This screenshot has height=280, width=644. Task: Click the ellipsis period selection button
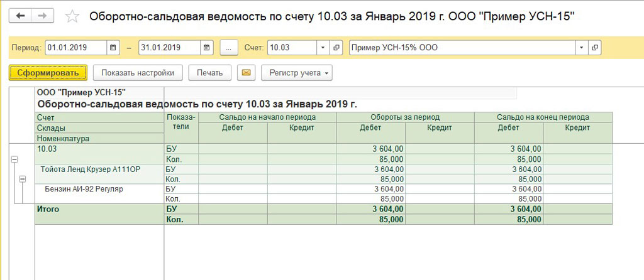tap(229, 48)
